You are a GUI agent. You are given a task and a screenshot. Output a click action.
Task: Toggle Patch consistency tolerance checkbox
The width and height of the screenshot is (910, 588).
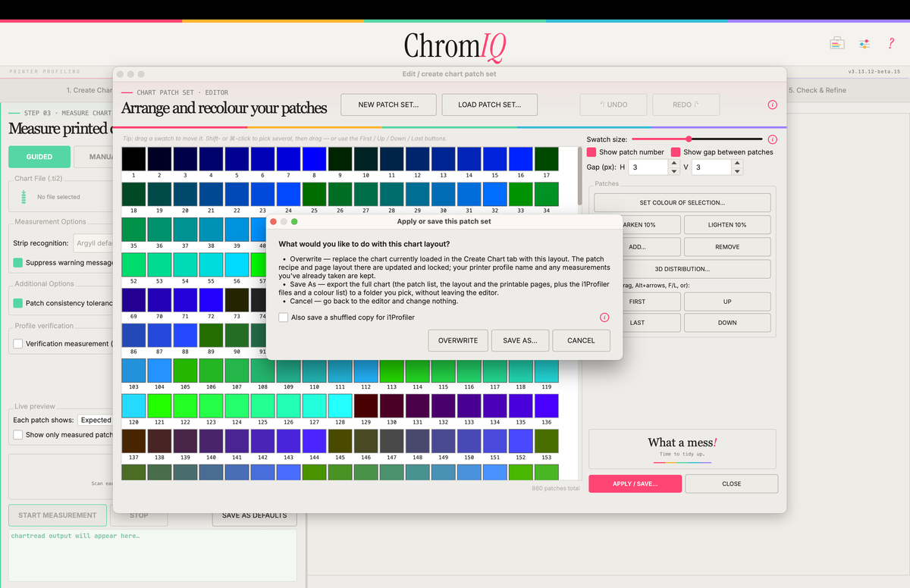point(18,303)
